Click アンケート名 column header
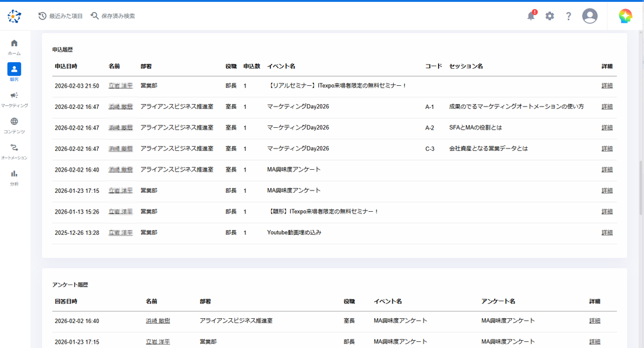This screenshot has height=348, width=644. 498,302
